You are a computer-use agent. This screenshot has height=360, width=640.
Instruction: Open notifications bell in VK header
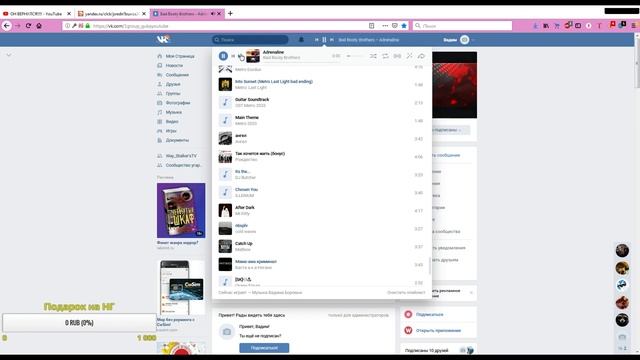301,40
